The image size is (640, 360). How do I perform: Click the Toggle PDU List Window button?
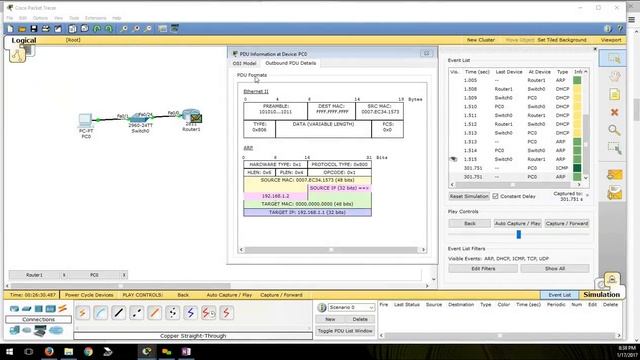[345, 331]
